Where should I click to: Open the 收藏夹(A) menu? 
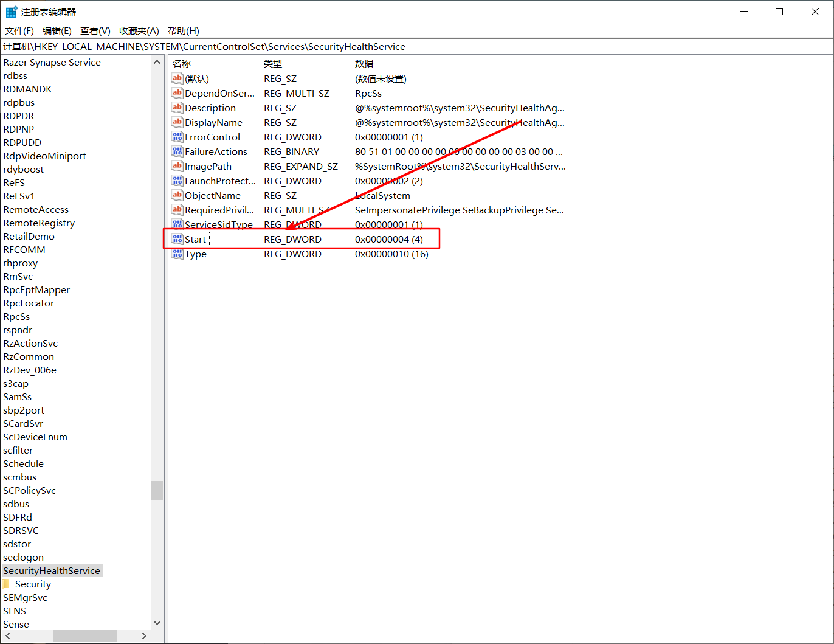[x=139, y=31]
